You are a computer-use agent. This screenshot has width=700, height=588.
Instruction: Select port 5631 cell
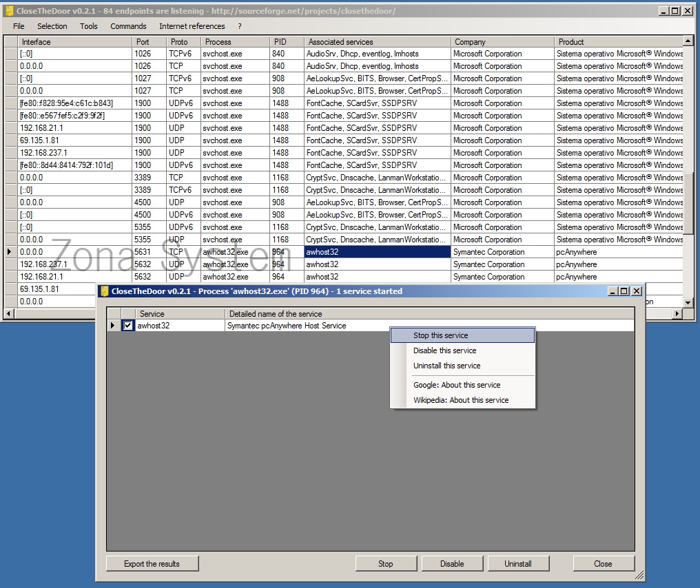149,252
